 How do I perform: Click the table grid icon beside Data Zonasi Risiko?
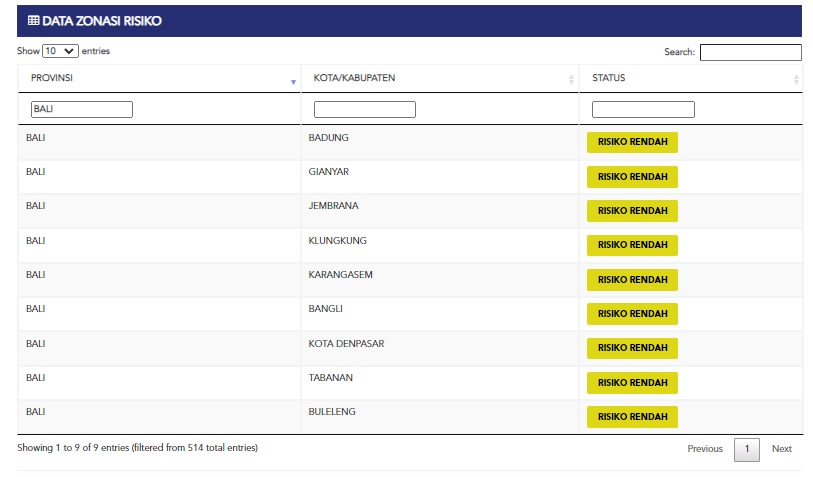[33, 21]
